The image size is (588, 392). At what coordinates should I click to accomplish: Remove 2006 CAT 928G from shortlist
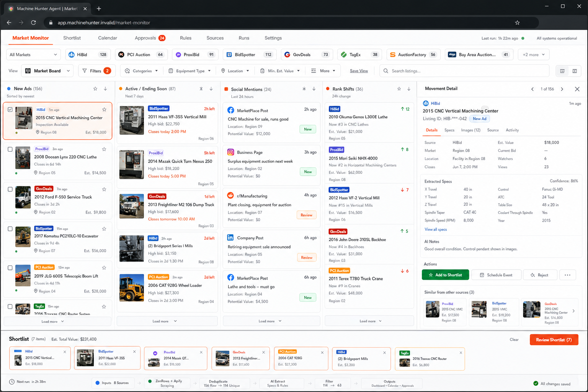(x=322, y=353)
